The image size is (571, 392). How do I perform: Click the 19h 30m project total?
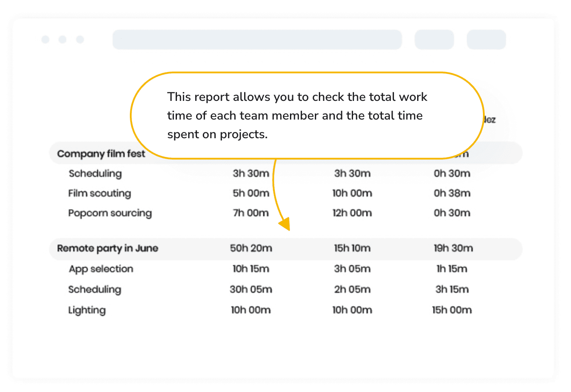point(453,248)
